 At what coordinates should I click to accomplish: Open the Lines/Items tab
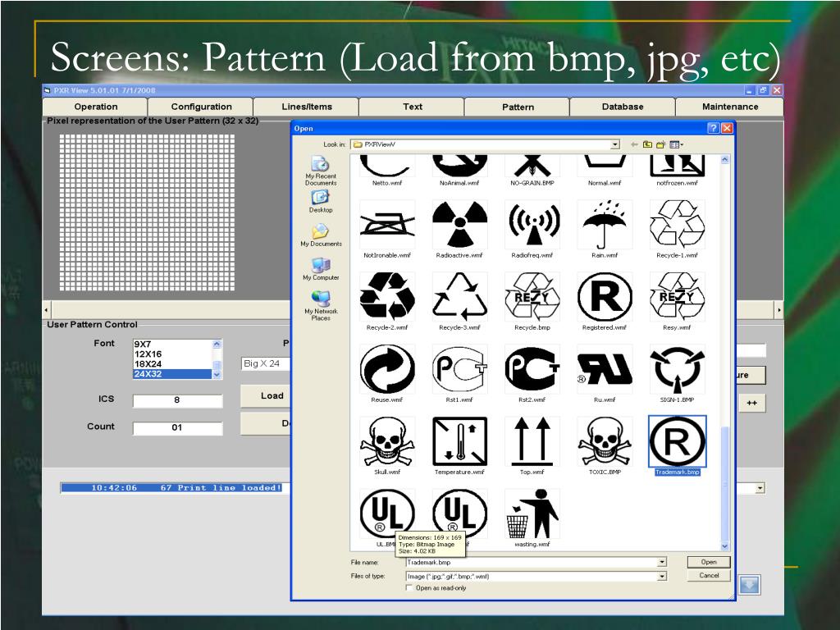click(307, 107)
